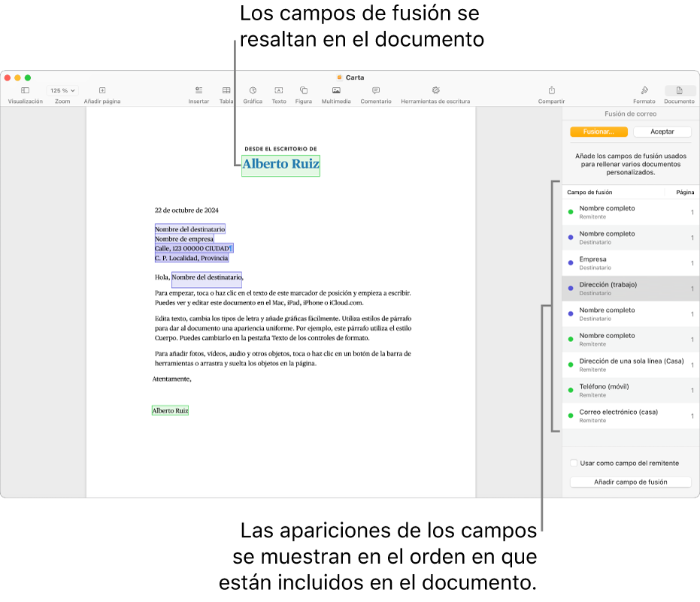Click the green window zoom button

click(x=28, y=77)
